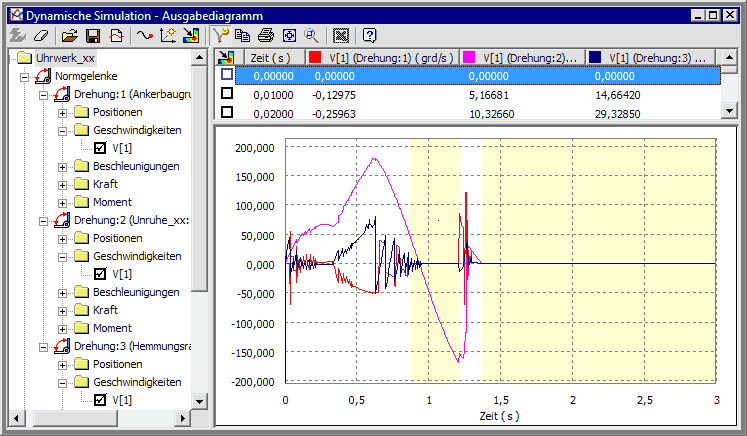Click the tree panel's scroll-down arrow

tap(200, 401)
